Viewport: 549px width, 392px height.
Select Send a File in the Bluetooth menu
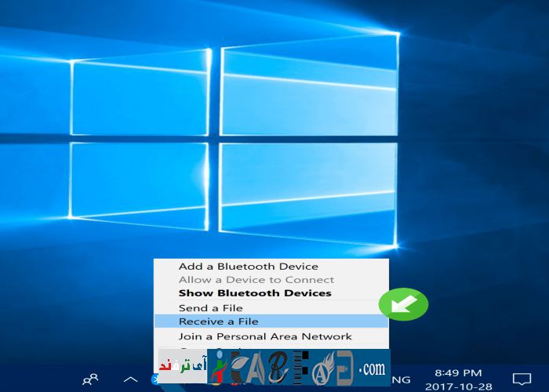[210, 308]
